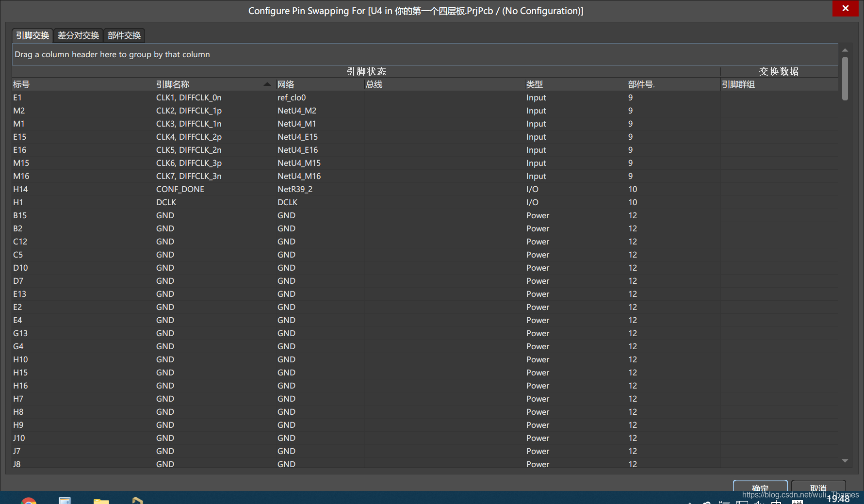Click net NetU4_E15

click(x=297, y=137)
